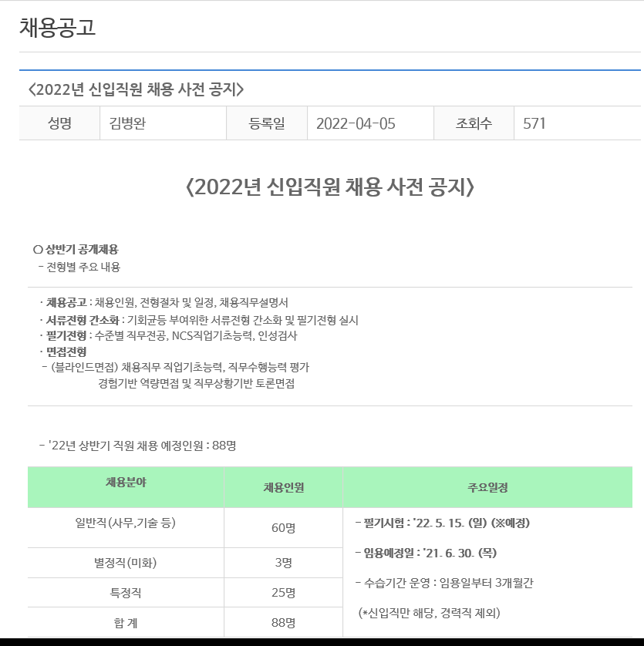The image size is (644, 646).
Task: Click the 필기전형 bullet line
Action: point(171,335)
